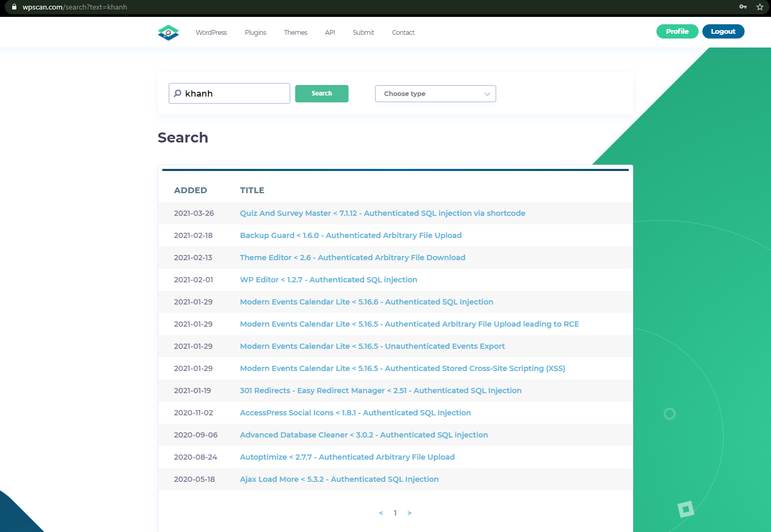Go to previous page with left arrow
Screen dimensions: 771x532
[381, 513]
